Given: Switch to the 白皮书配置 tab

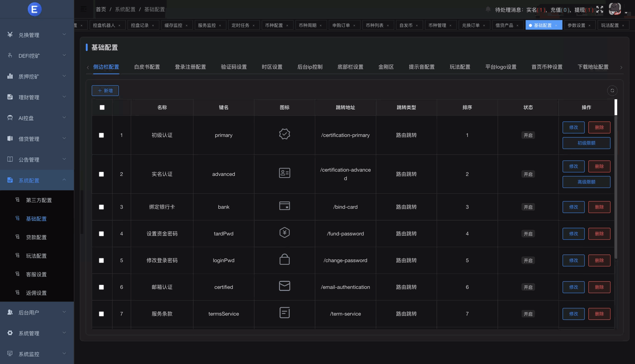Looking at the screenshot, I should click(x=147, y=67).
